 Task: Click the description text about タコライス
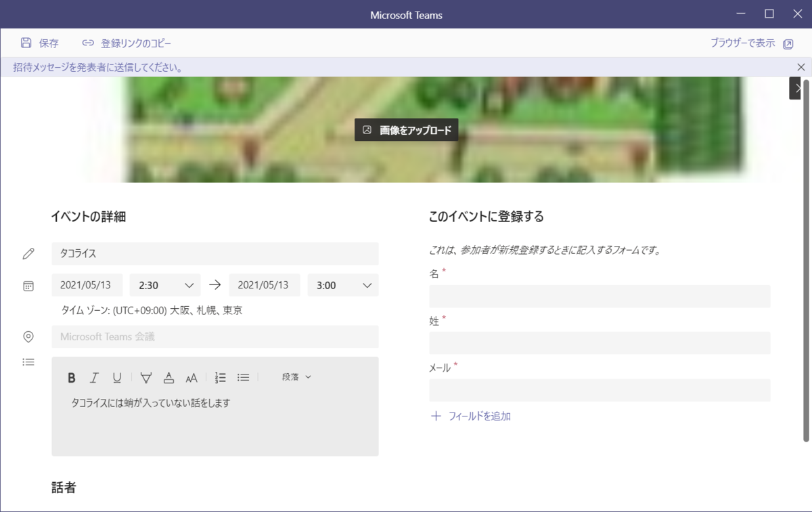(x=151, y=403)
